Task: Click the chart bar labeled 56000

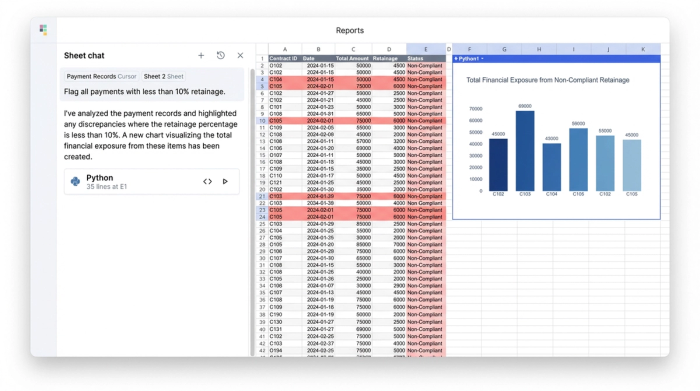Action: click(578, 160)
